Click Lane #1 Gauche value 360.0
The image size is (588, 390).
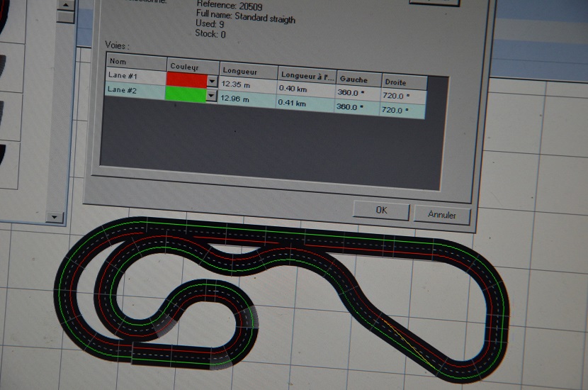[358, 93]
